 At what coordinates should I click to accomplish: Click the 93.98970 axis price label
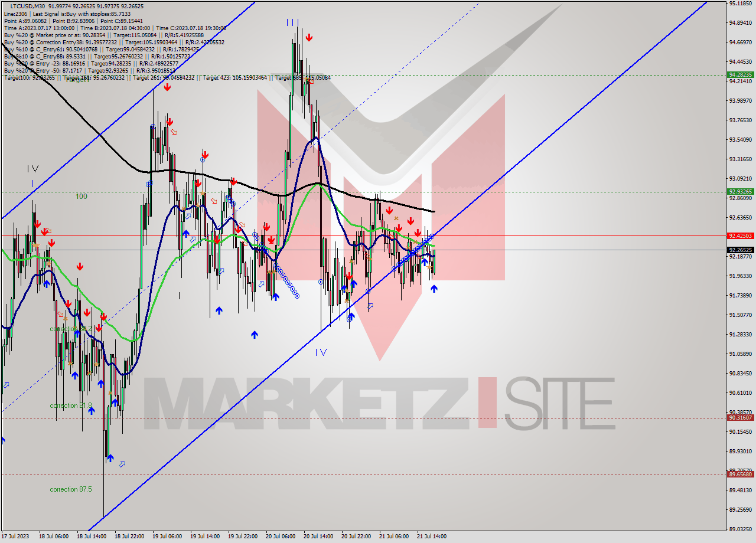pos(741,101)
